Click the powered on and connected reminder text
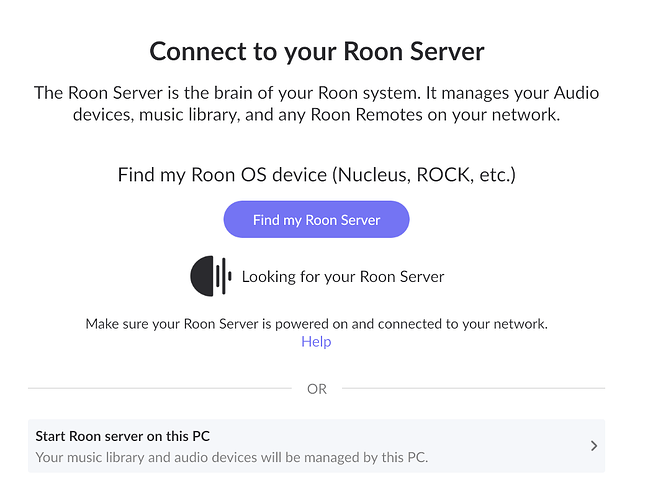Screen dimensions: 658x499 316,324
